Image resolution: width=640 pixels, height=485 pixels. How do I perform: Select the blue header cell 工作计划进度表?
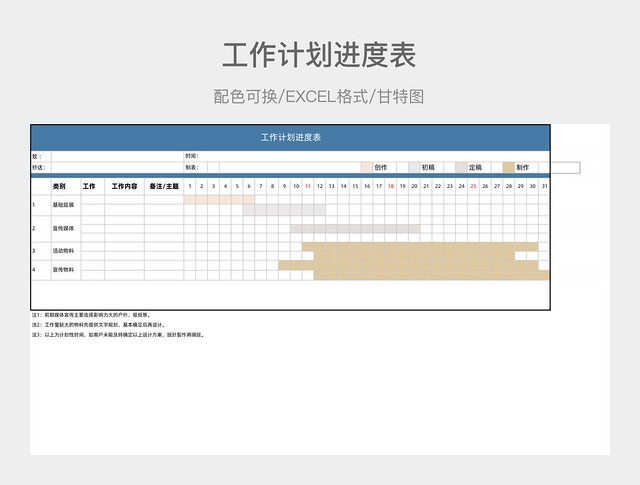coord(291,138)
